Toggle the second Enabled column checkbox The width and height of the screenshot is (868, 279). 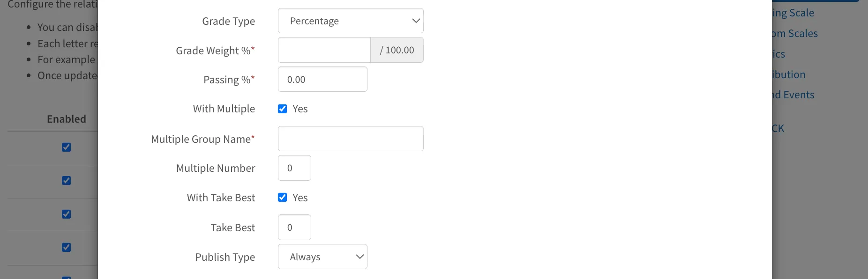point(67,180)
